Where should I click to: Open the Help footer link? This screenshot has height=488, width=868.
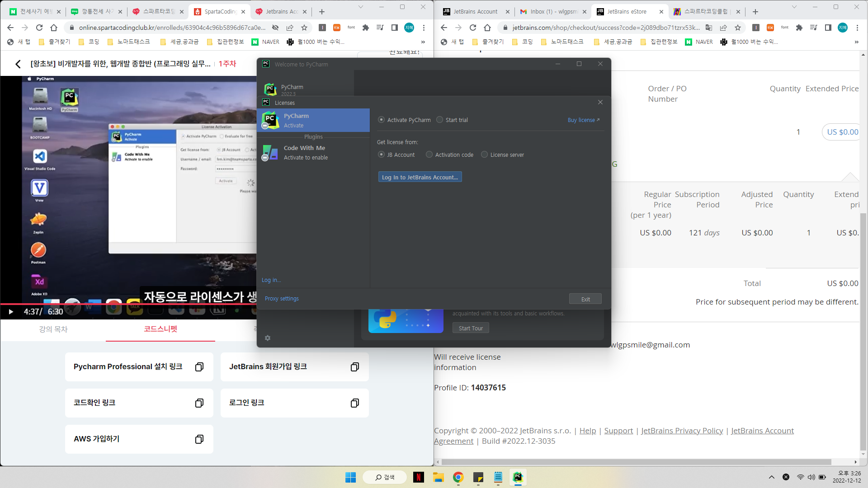[588, 431]
